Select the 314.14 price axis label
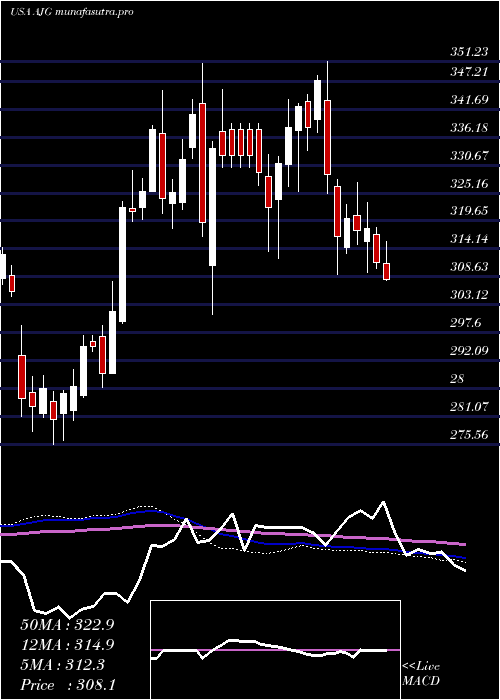 click(x=469, y=239)
